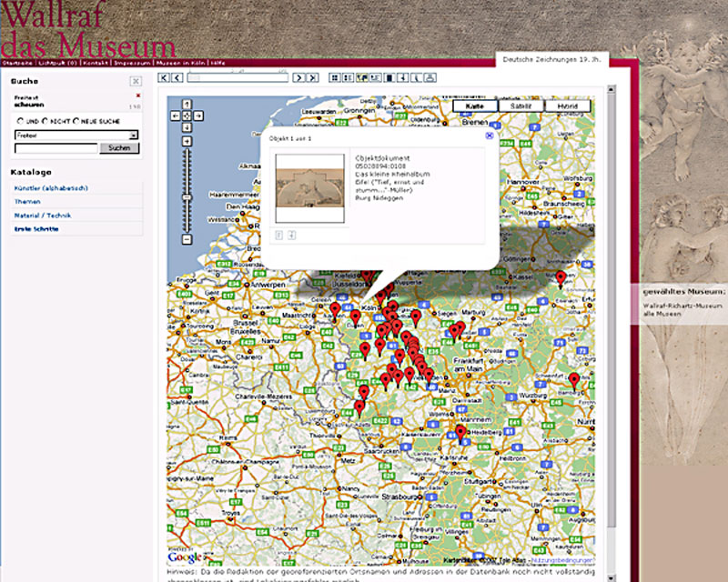
Task: Select the NEUE SUCHE option
Action: pyautogui.click(x=76, y=121)
